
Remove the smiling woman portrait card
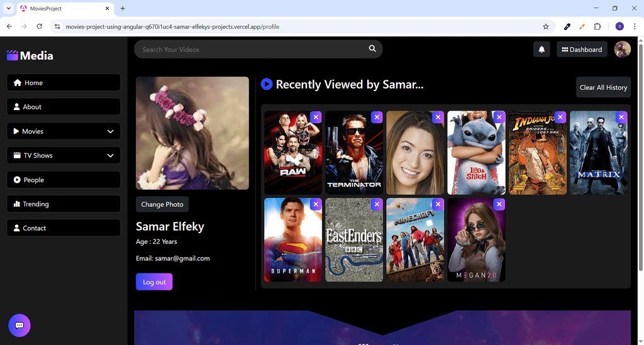click(x=438, y=117)
